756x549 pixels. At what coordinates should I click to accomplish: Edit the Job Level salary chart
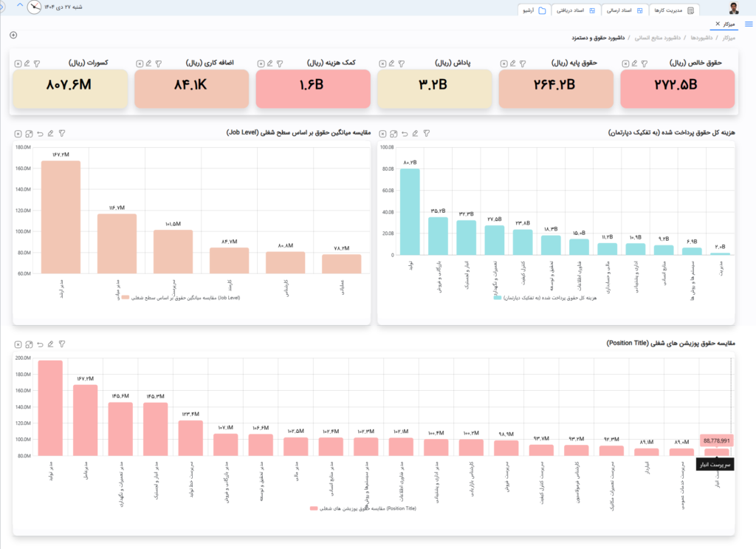[51, 134]
